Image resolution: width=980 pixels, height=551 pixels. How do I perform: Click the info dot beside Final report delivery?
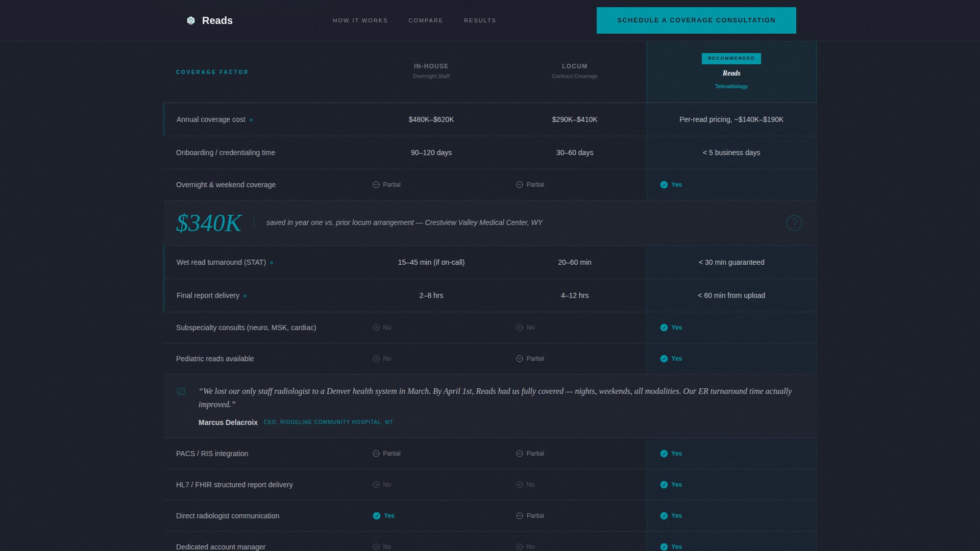coord(245,296)
